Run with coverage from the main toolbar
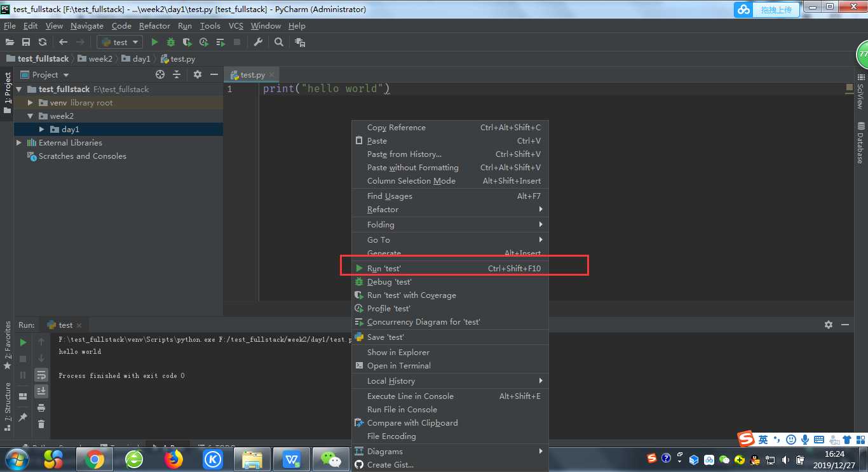Viewport: 868px width, 472px height. [x=187, y=42]
